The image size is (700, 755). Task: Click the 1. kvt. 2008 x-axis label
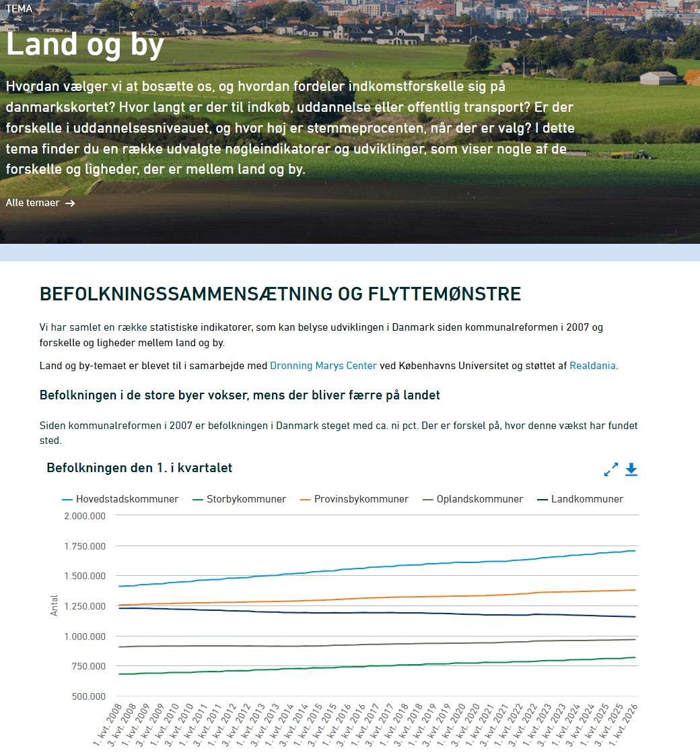click(x=107, y=725)
